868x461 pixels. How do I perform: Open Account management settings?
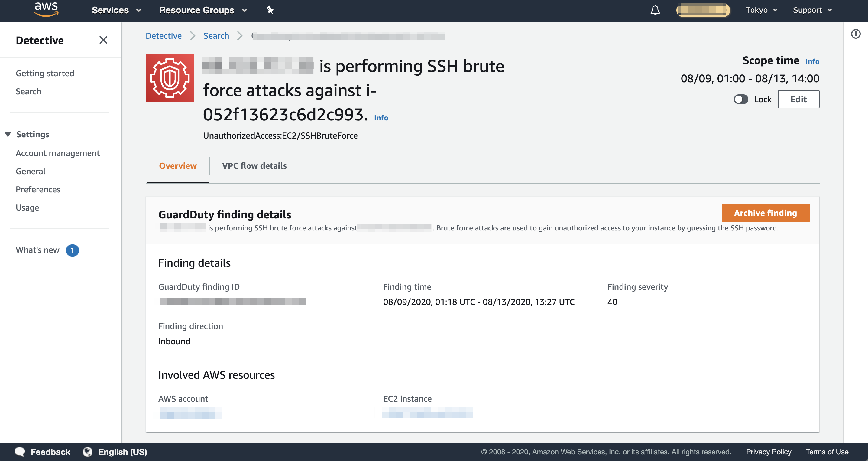coord(58,153)
